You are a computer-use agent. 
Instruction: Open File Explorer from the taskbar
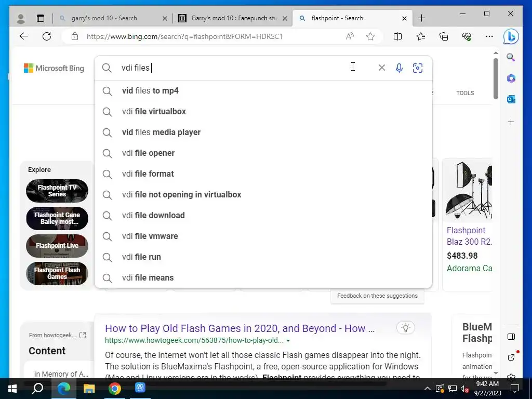coord(89,389)
